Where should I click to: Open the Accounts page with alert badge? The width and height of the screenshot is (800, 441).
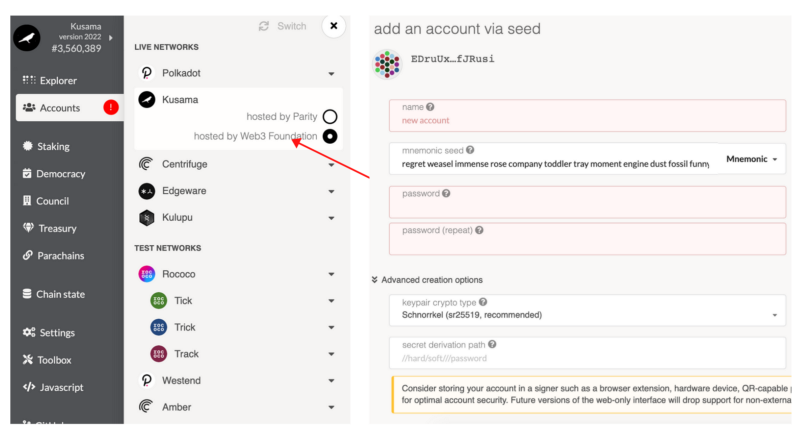[69, 108]
